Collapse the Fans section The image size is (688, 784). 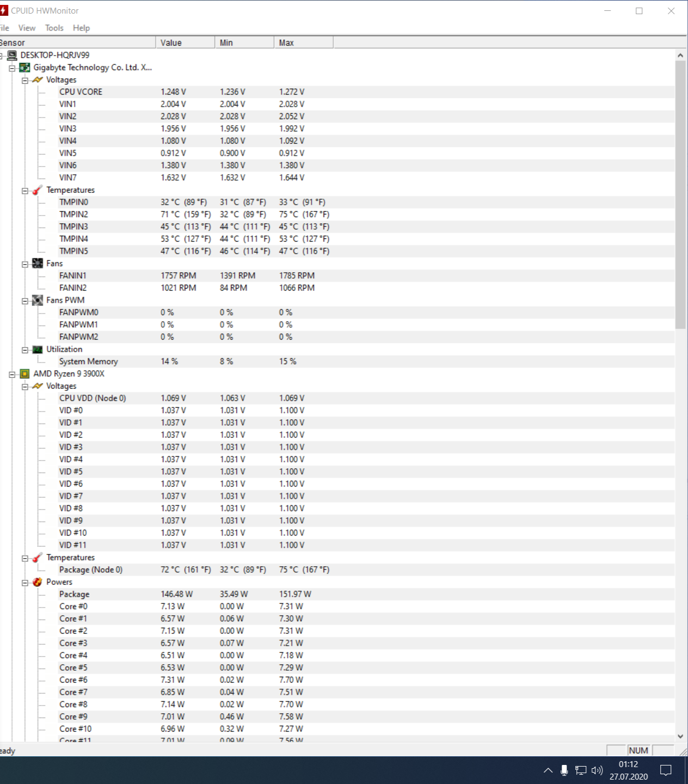click(25, 264)
